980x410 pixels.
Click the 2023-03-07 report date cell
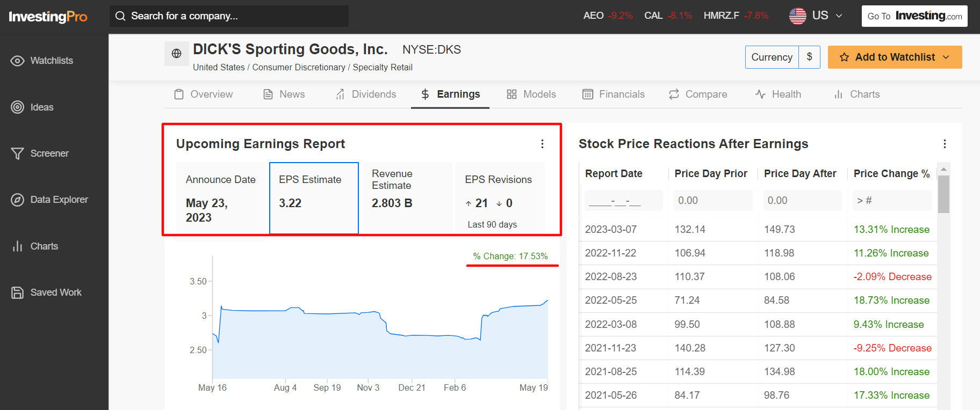611,230
